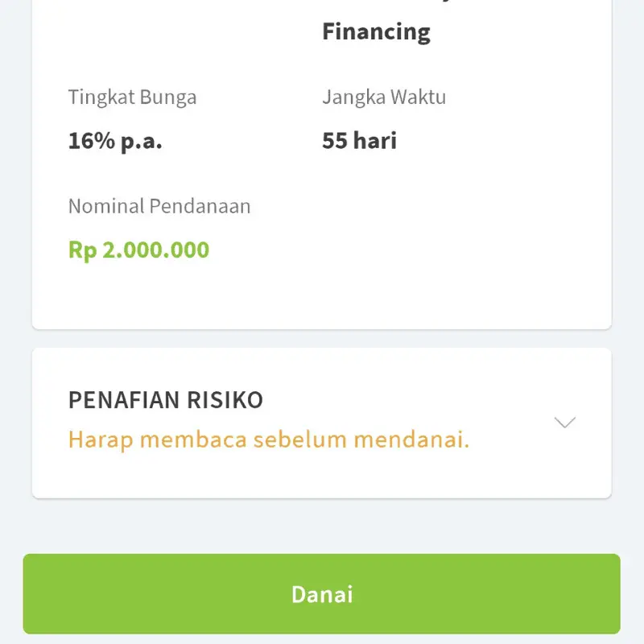Click the Financing title text
The image size is (644, 644).
[376, 31]
